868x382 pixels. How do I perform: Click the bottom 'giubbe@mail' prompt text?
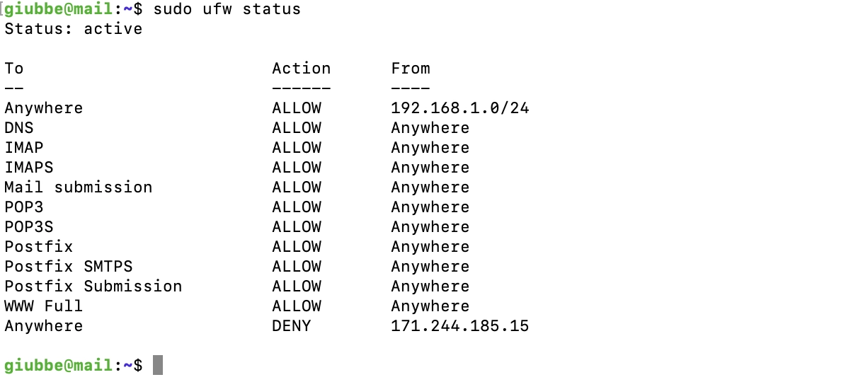58,366
